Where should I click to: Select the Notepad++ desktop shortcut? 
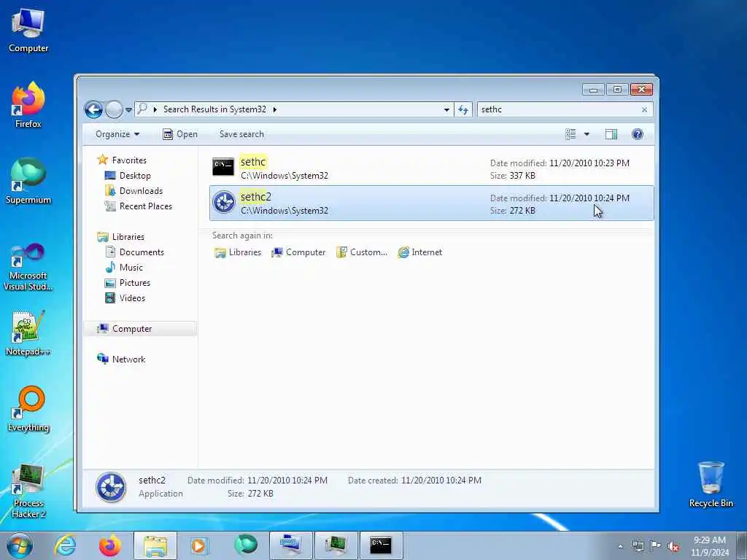[x=28, y=333]
